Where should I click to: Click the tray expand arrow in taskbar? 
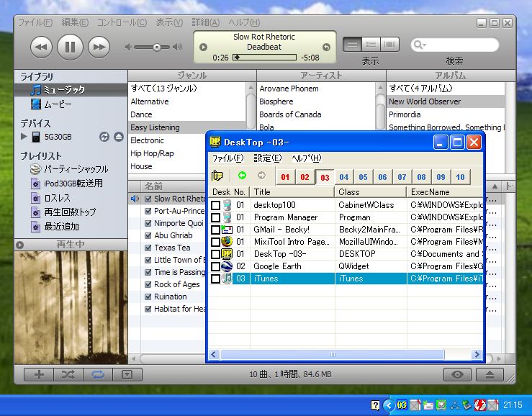[389, 404]
